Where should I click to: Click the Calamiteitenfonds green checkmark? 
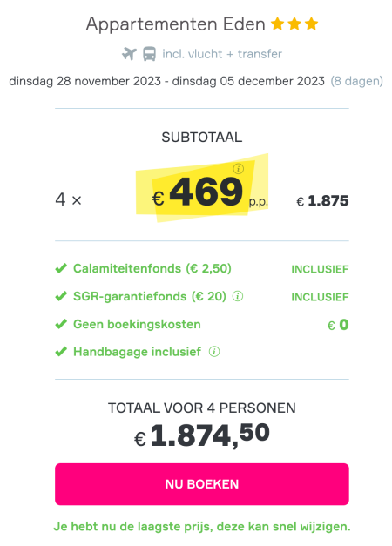61,268
